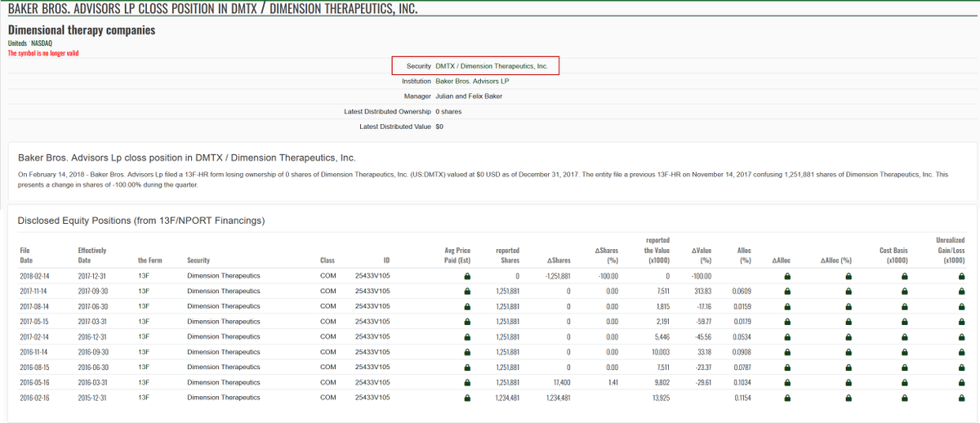Click Unrealized Gain/Loss lock in 2017-11-14 row

[x=961, y=291]
